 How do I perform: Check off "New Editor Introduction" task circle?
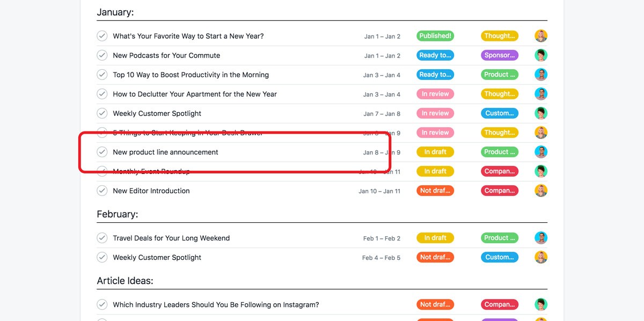click(102, 191)
